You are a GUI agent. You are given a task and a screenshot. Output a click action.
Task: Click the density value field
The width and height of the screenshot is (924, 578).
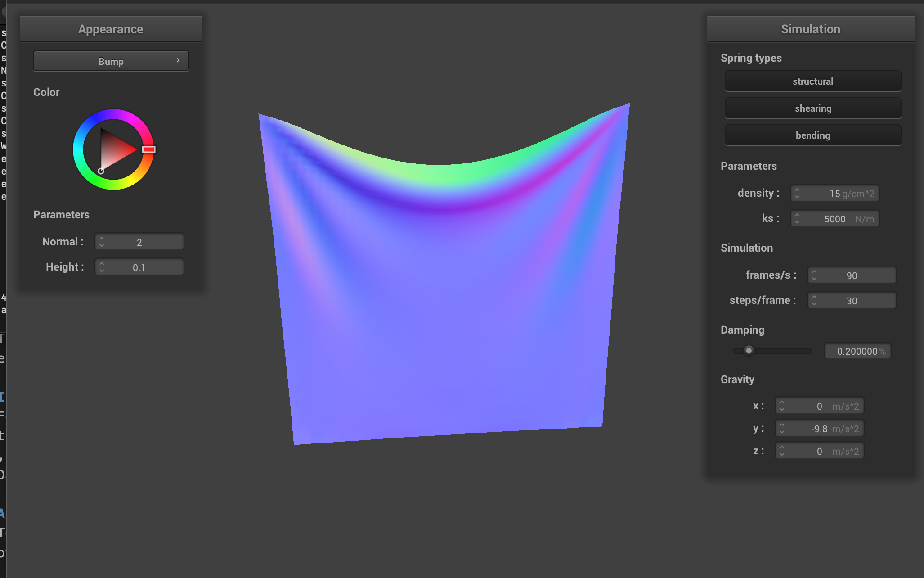835,194
